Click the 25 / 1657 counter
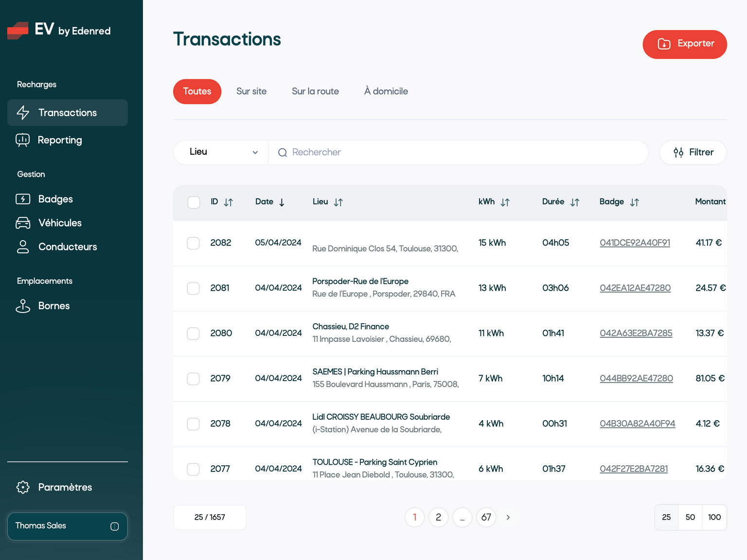This screenshot has height=560, width=747. 210,517
